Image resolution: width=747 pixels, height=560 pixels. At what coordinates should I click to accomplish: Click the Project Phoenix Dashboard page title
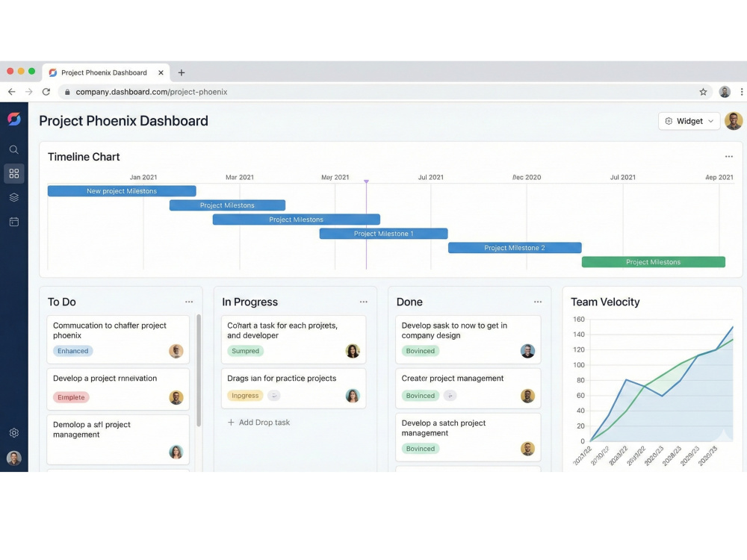(x=123, y=121)
